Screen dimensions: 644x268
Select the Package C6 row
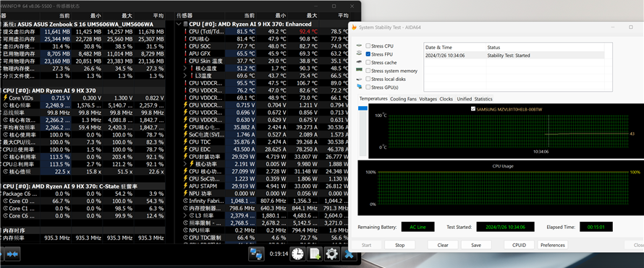tap(83, 194)
